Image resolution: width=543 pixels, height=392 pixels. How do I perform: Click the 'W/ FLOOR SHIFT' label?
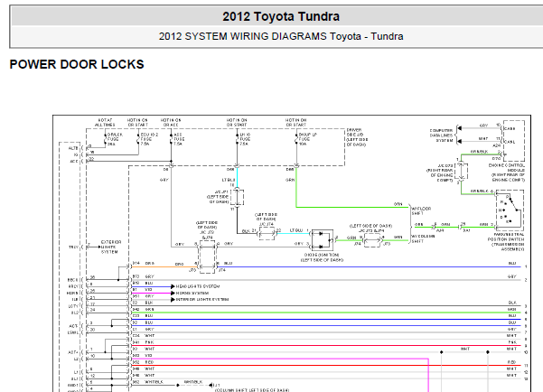click(421, 210)
